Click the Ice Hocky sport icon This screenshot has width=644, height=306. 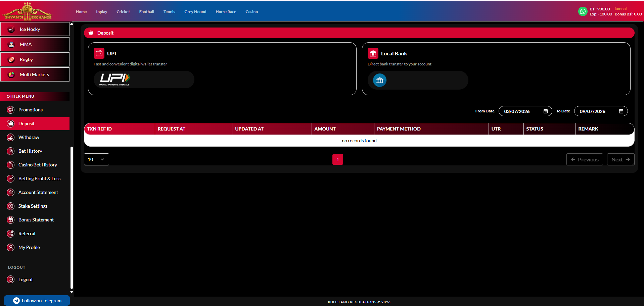point(11,29)
